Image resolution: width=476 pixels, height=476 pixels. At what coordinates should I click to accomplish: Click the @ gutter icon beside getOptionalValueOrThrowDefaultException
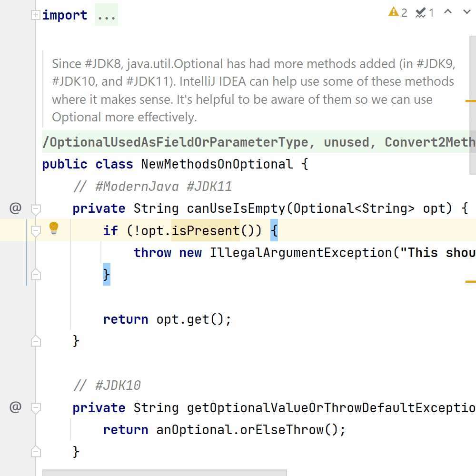tap(16, 407)
